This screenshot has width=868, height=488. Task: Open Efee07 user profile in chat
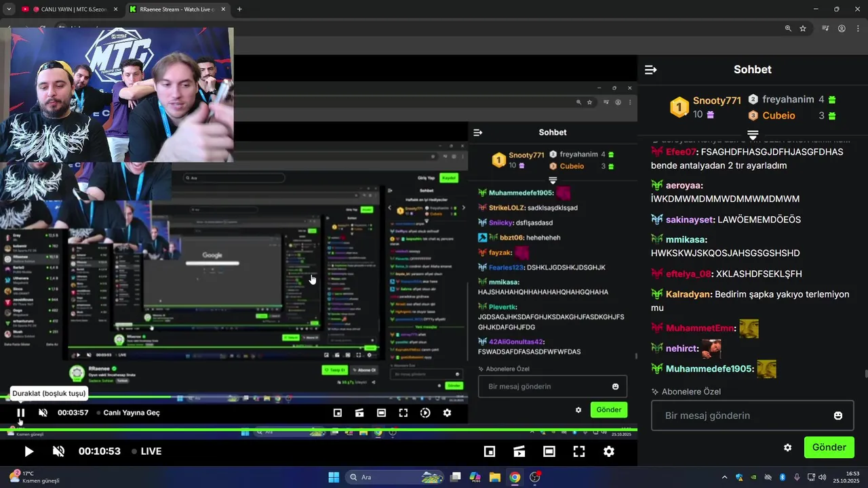pyautogui.click(x=681, y=152)
